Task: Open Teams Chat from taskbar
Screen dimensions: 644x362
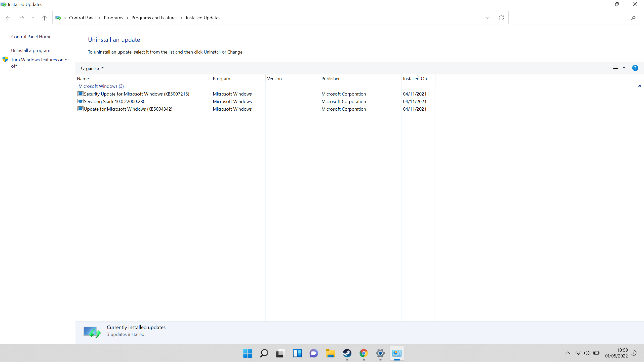Action: tap(314, 353)
